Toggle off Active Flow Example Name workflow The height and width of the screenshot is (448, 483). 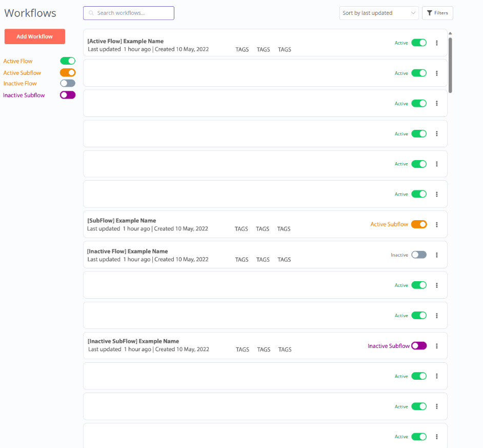click(419, 43)
